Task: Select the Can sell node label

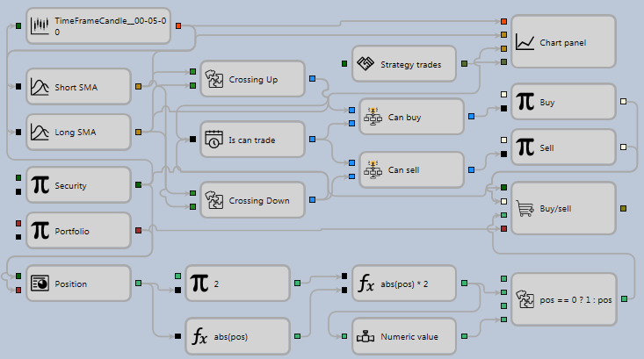Action: 404,170
